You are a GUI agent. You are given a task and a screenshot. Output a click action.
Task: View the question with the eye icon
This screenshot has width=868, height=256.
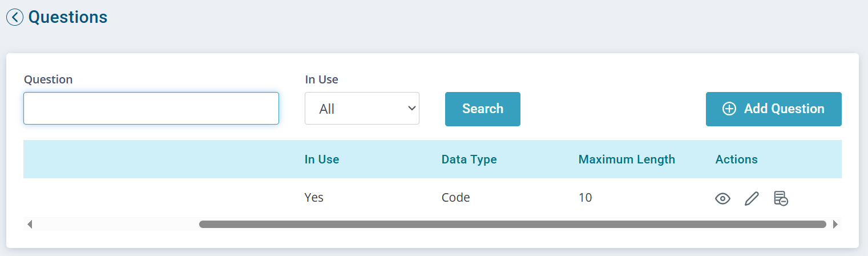(722, 199)
